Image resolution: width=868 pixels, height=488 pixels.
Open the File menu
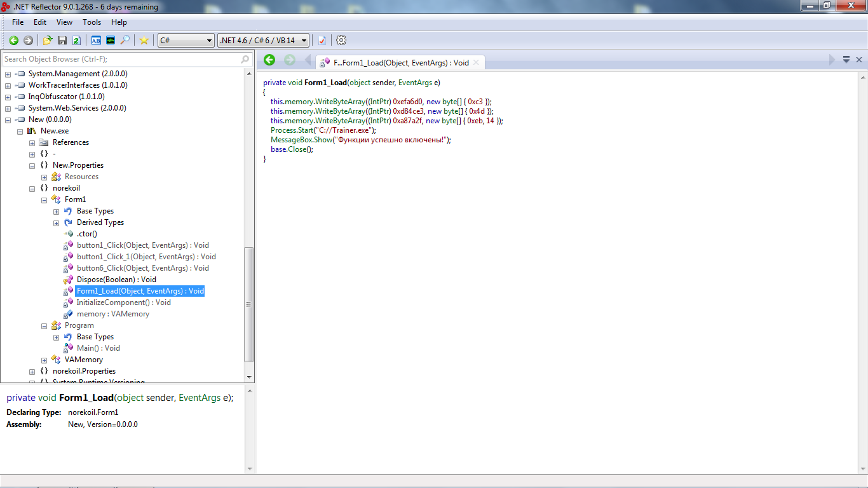18,22
